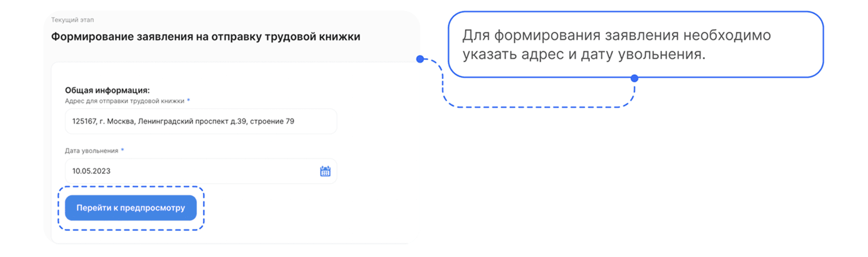Click the blue dot under the tooltip callout
Viewport: 868px width, 257px height.
[x=634, y=78]
